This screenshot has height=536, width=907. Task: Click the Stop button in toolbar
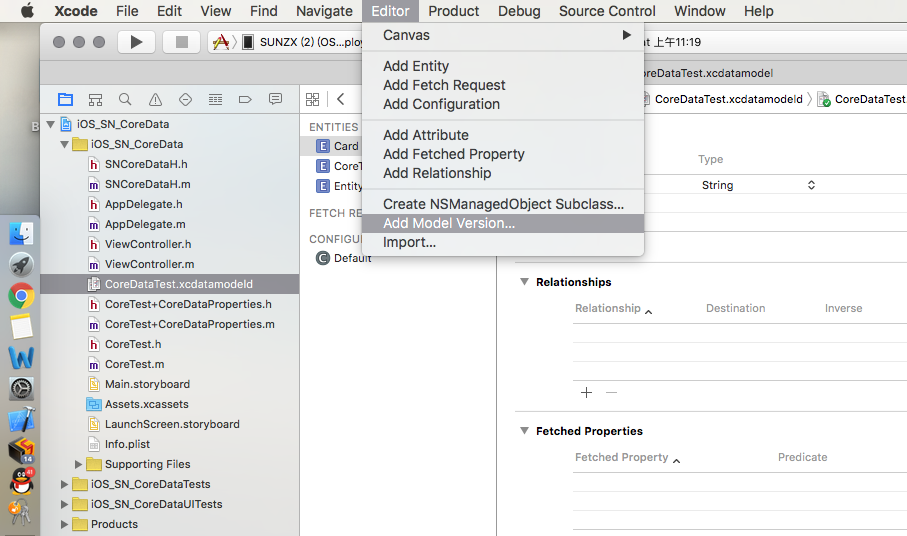click(x=182, y=42)
